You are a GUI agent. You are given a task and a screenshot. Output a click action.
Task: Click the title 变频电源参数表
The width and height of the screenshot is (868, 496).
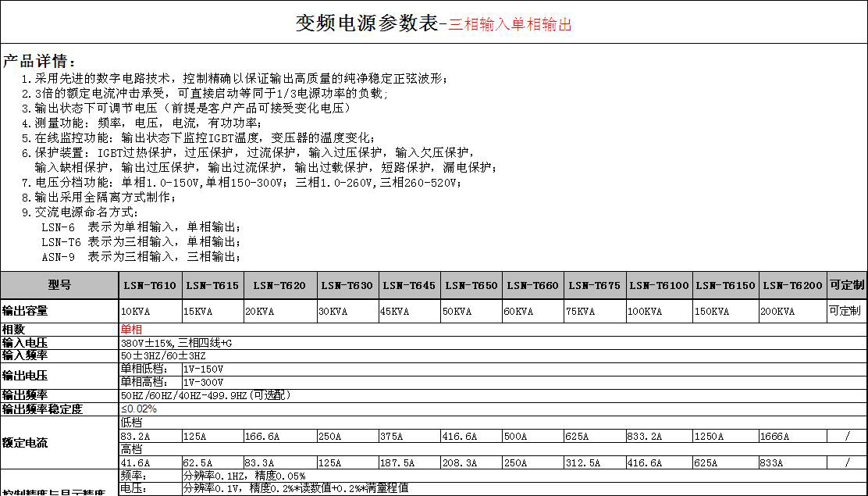pyautogui.click(x=366, y=23)
